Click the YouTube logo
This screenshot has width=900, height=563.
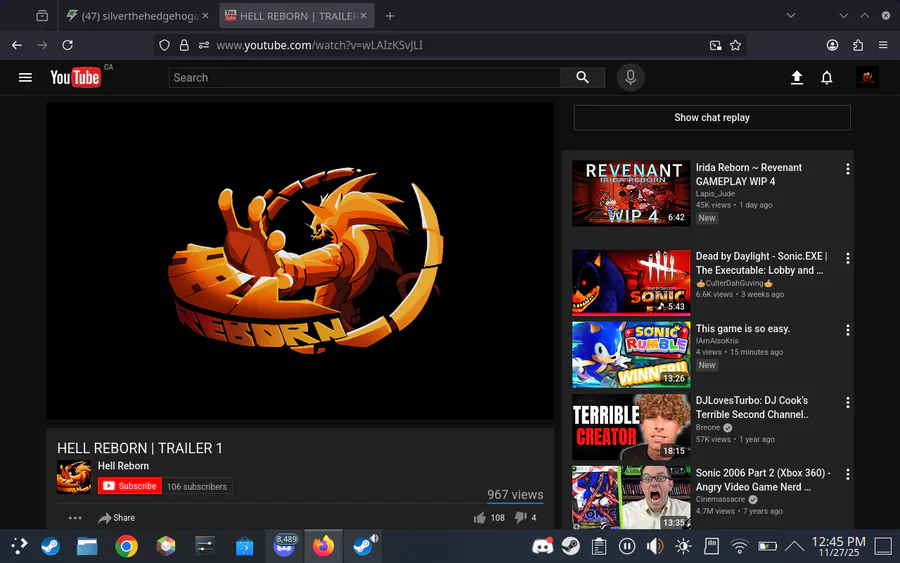click(x=75, y=77)
